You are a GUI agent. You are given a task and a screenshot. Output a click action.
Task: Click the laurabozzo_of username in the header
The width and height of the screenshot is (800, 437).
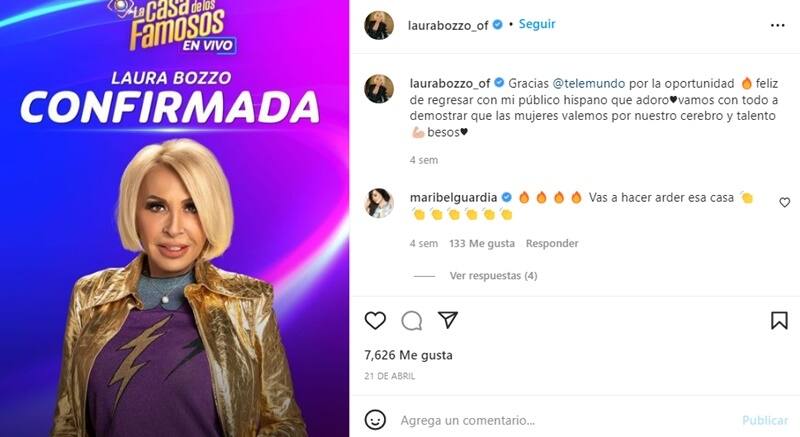[x=448, y=25]
